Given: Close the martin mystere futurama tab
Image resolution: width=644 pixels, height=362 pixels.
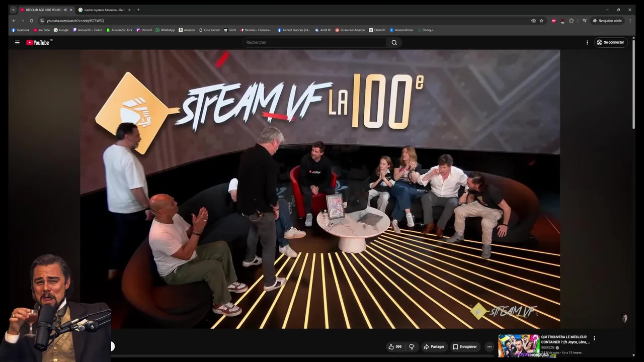Looking at the screenshot, I should [x=129, y=10].
